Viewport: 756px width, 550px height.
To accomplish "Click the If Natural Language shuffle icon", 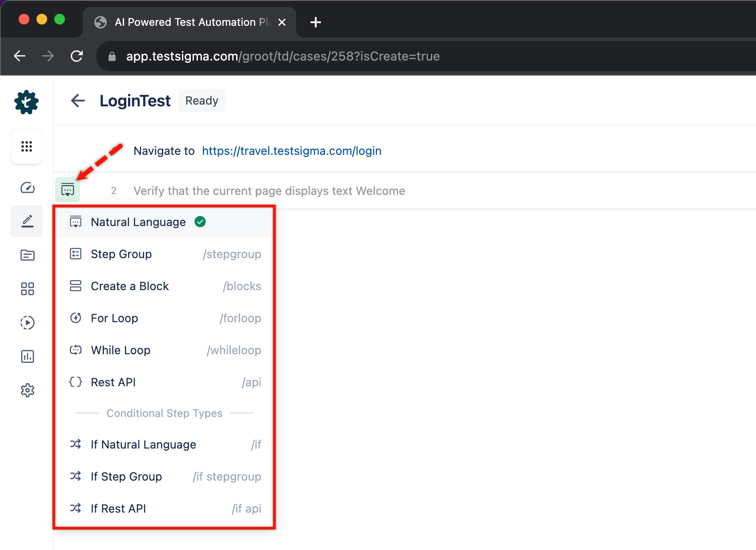I will [76, 444].
